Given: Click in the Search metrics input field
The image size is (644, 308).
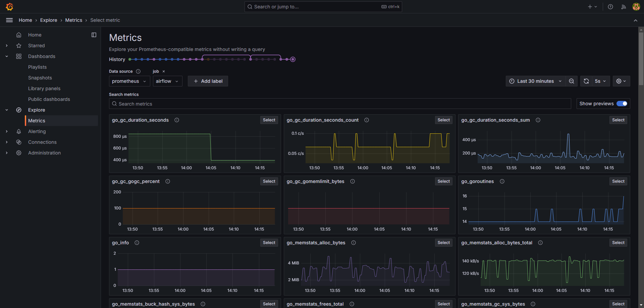Looking at the screenshot, I should click(340, 104).
